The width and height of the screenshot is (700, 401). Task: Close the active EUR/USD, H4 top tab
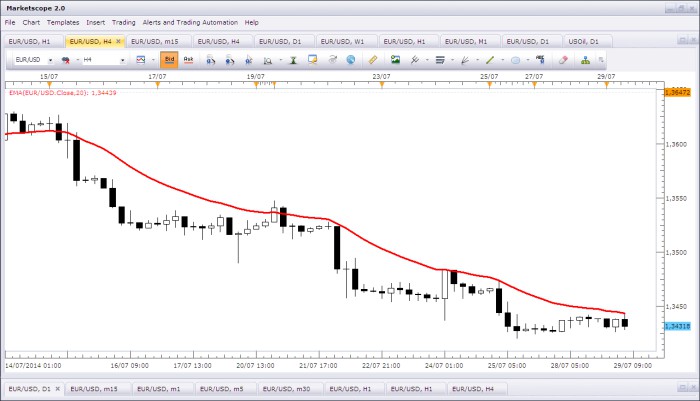click(118, 41)
